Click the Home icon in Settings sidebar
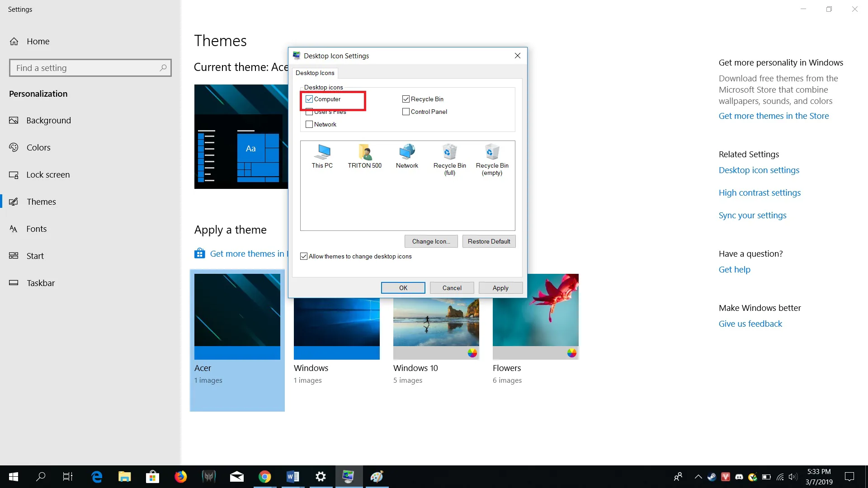868x488 pixels. tap(14, 42)
